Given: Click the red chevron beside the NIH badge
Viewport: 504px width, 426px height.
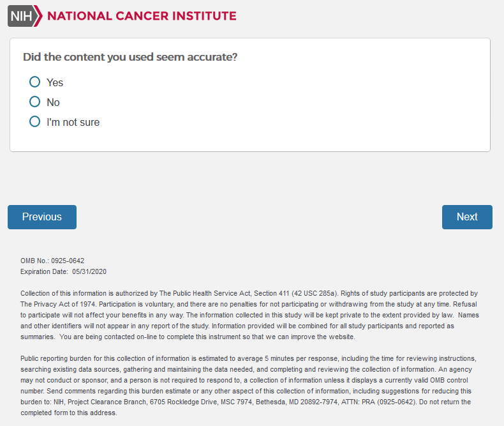Looking at the screenshot, I should [38, 16].
